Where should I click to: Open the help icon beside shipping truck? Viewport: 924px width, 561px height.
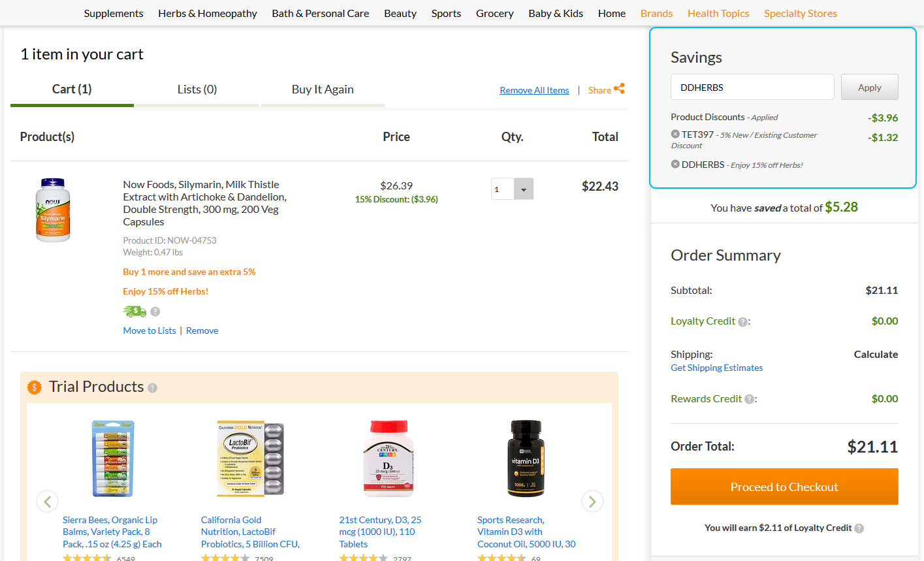(155, 312)
